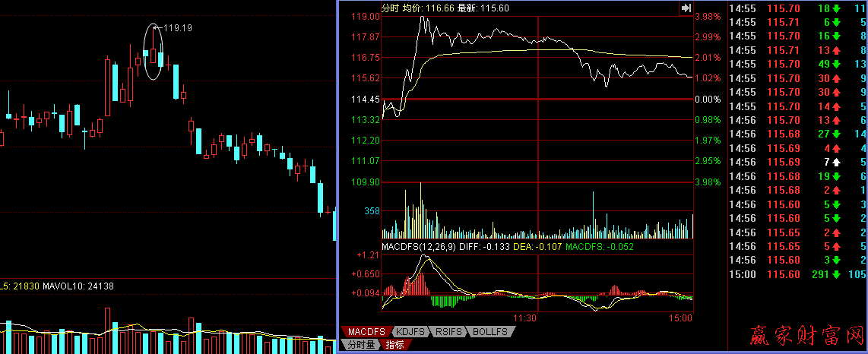Screen dimensions: 868x354
Task: Open the RSIFS indicator tab
Action: [450, 332]
